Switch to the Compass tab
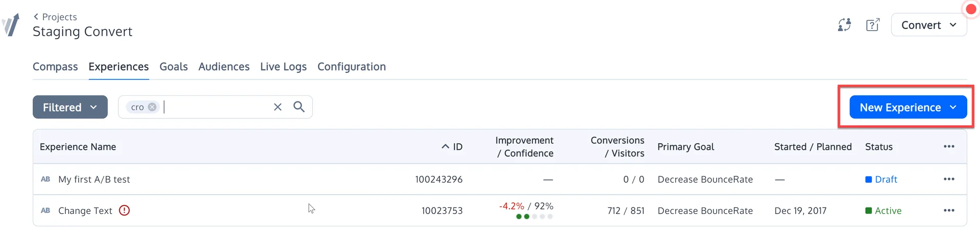Viewport: 980px width, 238px height. pos(55,67)
